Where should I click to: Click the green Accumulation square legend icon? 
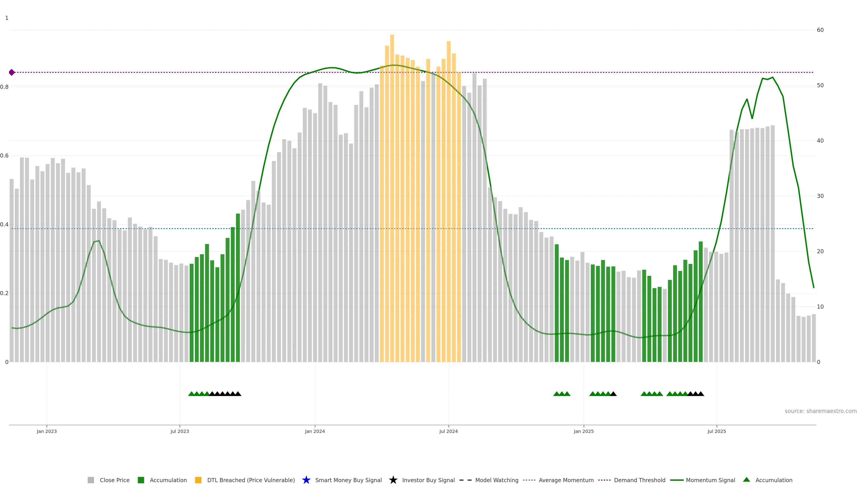tap(141, 480)
